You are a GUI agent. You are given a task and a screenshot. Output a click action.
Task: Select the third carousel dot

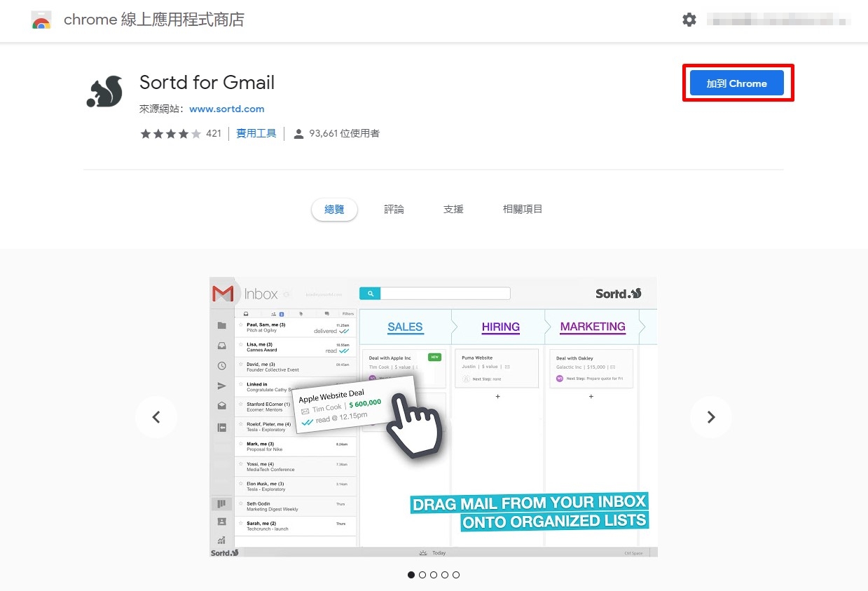click(x=434, y=575)
